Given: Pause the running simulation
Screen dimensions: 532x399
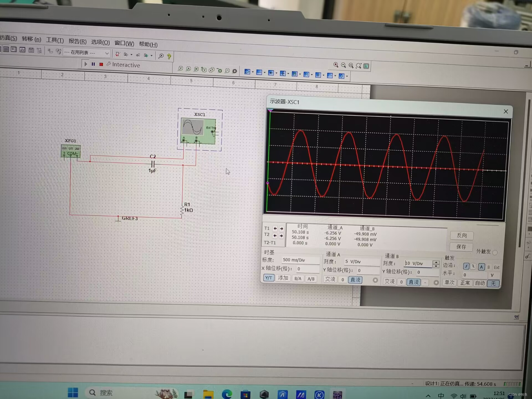Looking at the screenshot, I should pos(93,64).
